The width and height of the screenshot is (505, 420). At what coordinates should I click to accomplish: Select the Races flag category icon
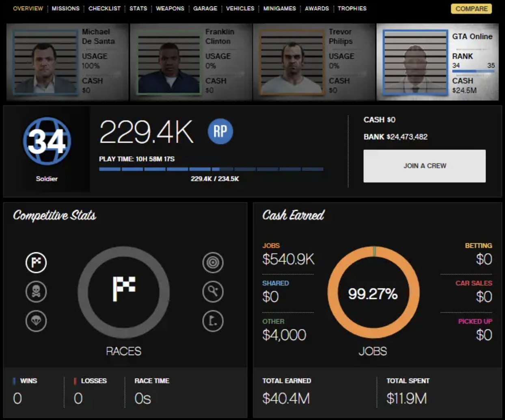pos(36,262)
